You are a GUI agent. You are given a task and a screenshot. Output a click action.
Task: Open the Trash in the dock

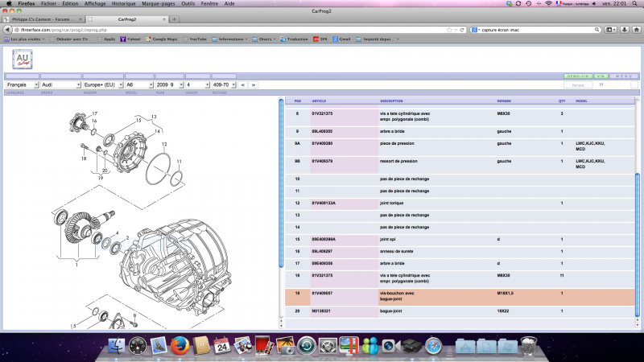click(x=527, y=346)
